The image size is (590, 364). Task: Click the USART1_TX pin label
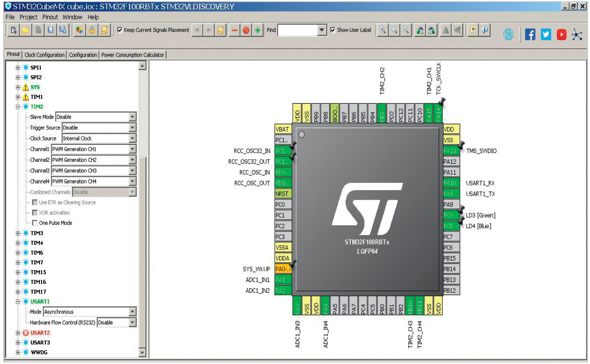click(x=480, y=194)
